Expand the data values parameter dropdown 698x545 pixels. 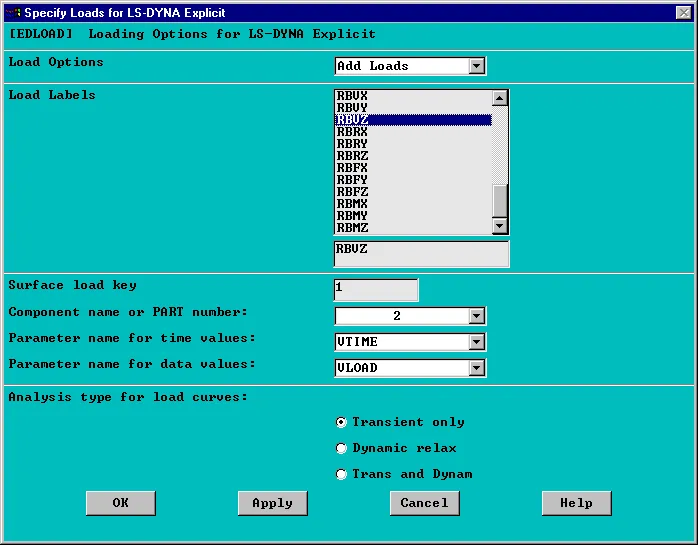(476, 368)
